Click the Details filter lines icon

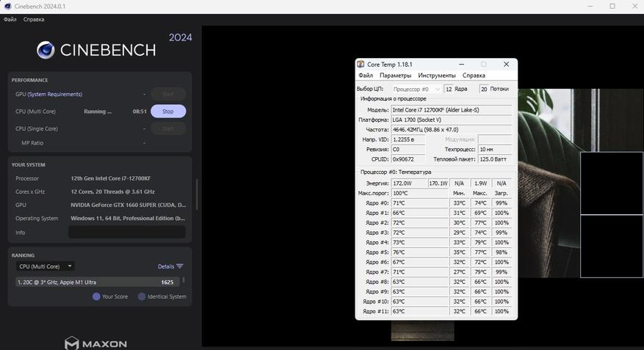179,266
